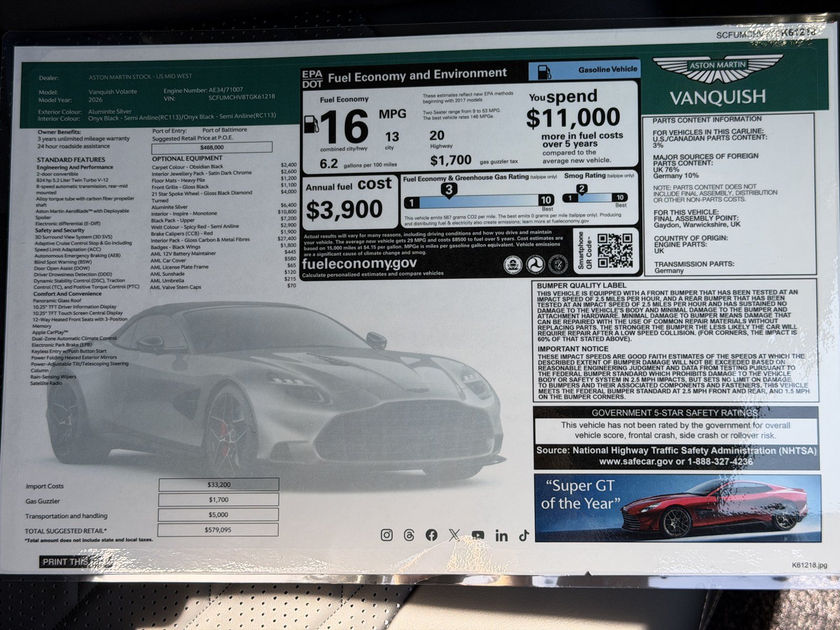Click the Instagram icon
This screenshot has height=630, width=840.
coord(386,535)
